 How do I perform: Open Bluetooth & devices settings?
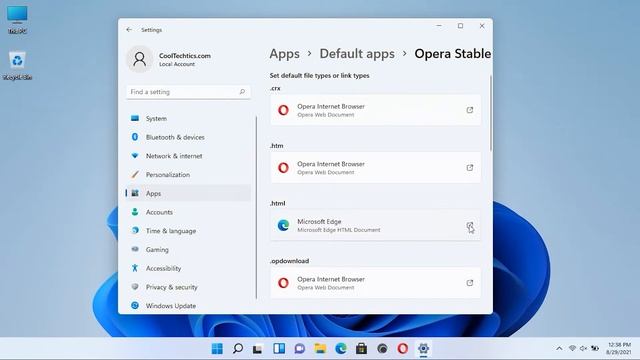coord(188,137)
